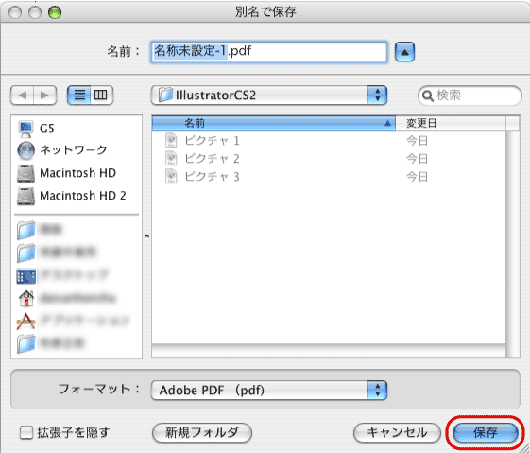Select the GS computer icon in sidebar
The image size is (530, 453).
pyautogui.click(x=26, y=129)
